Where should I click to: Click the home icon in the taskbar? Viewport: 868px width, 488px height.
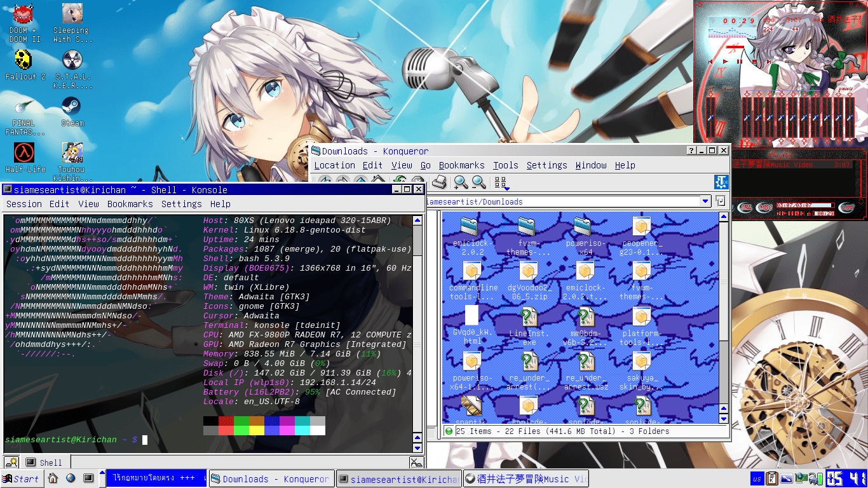tap(53, 478)
